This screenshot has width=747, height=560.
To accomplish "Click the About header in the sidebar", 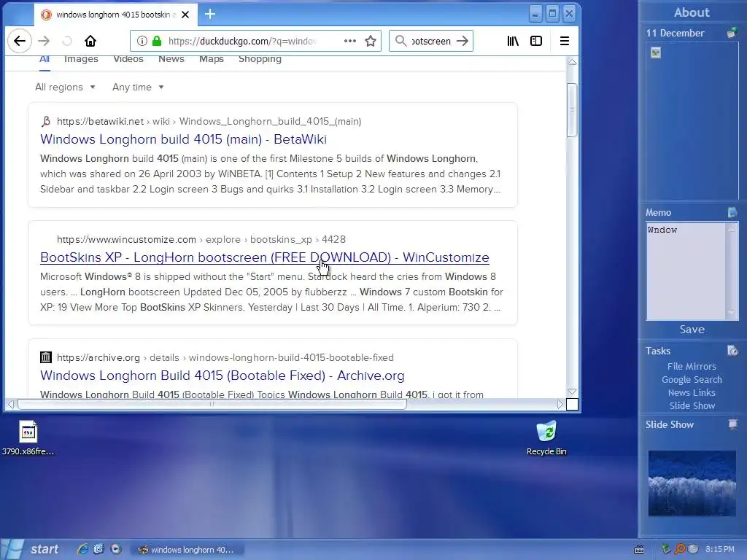I will point(692,12).
